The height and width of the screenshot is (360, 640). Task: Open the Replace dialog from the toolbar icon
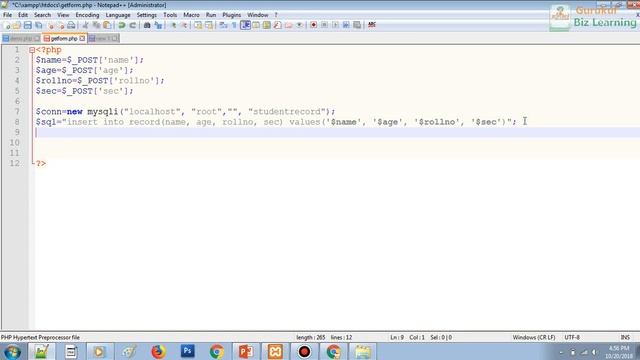(x=158, y=25)
